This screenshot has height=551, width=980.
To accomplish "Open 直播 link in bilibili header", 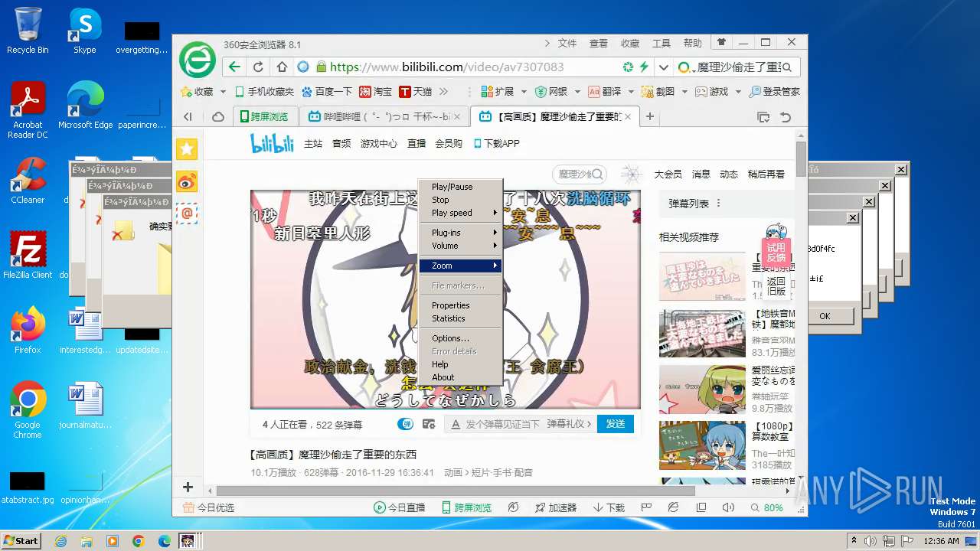I will pos(416,143).
